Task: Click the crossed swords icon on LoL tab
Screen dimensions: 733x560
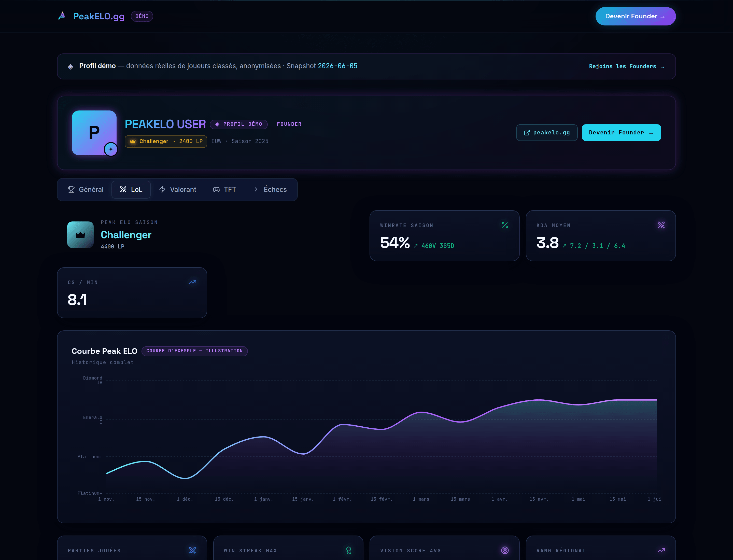Action: tap(123, 189)
